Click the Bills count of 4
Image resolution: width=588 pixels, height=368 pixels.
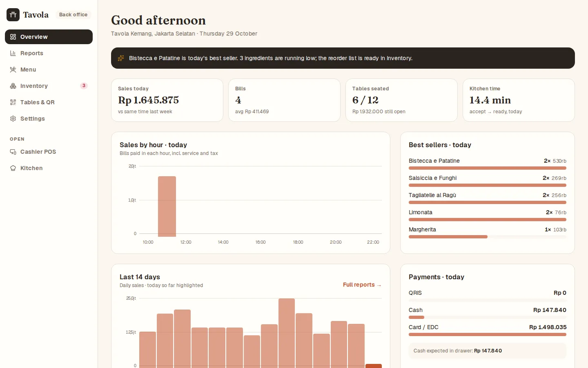tap(238, 100)
